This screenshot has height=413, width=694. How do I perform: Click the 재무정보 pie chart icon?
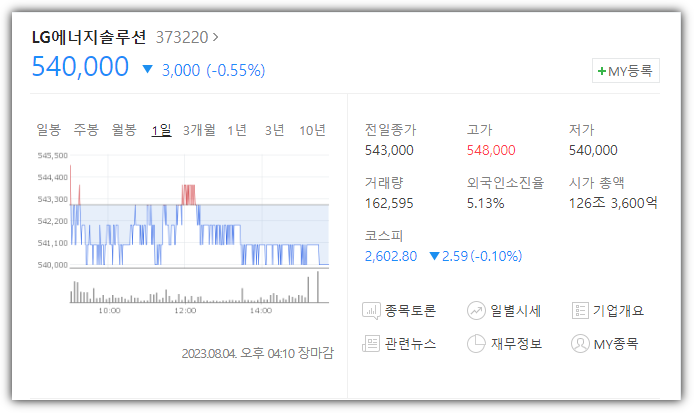(x=476, y=344)
